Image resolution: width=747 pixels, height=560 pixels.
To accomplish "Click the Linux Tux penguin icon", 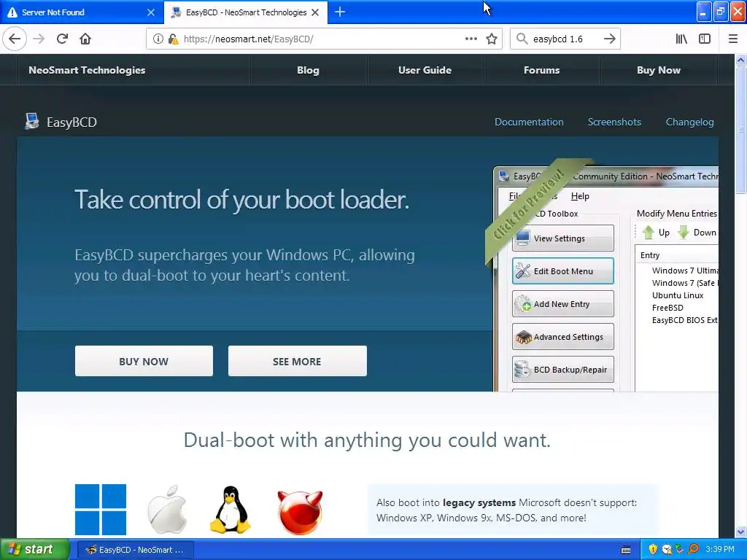I will point(230,510).
